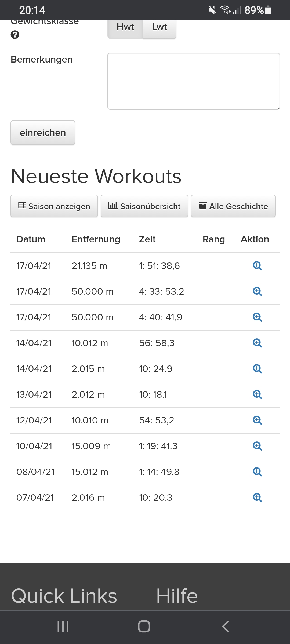Open Saison anzeigen view

coord(54,206)
